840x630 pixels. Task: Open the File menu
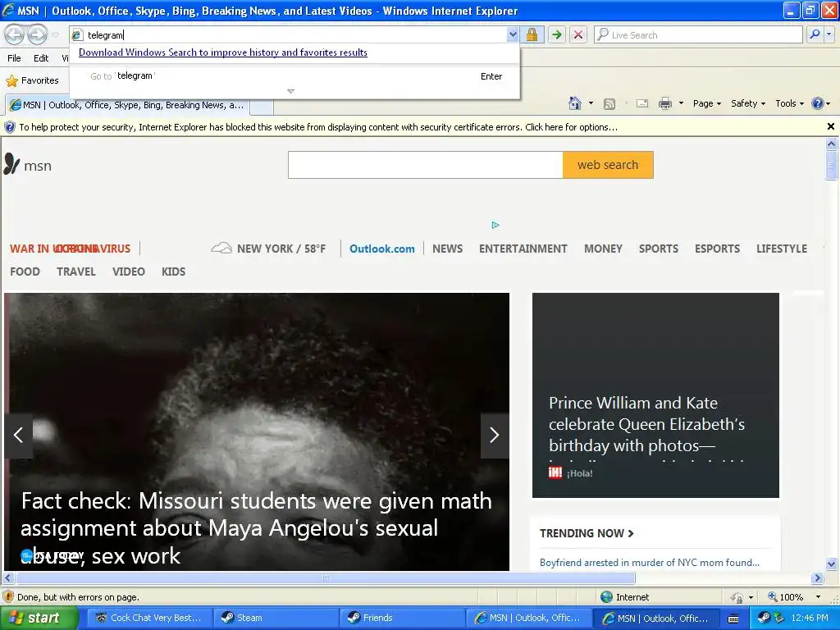[x=15, y=58]
